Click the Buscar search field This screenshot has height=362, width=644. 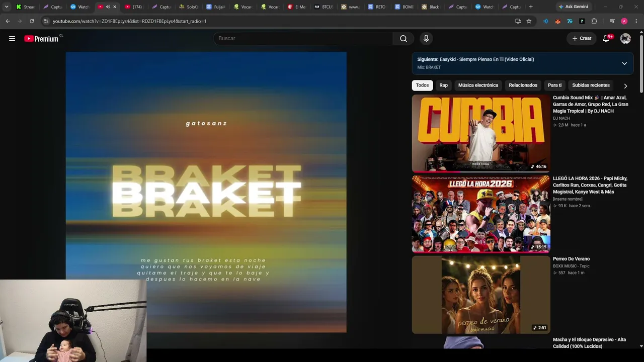(303, 38)
